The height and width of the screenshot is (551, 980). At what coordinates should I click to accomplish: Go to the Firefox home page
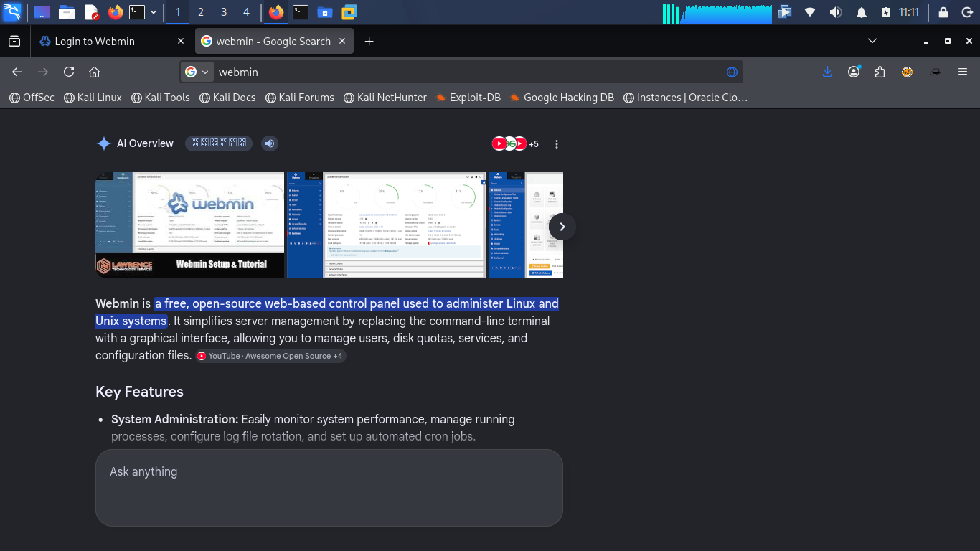point(94,72)
